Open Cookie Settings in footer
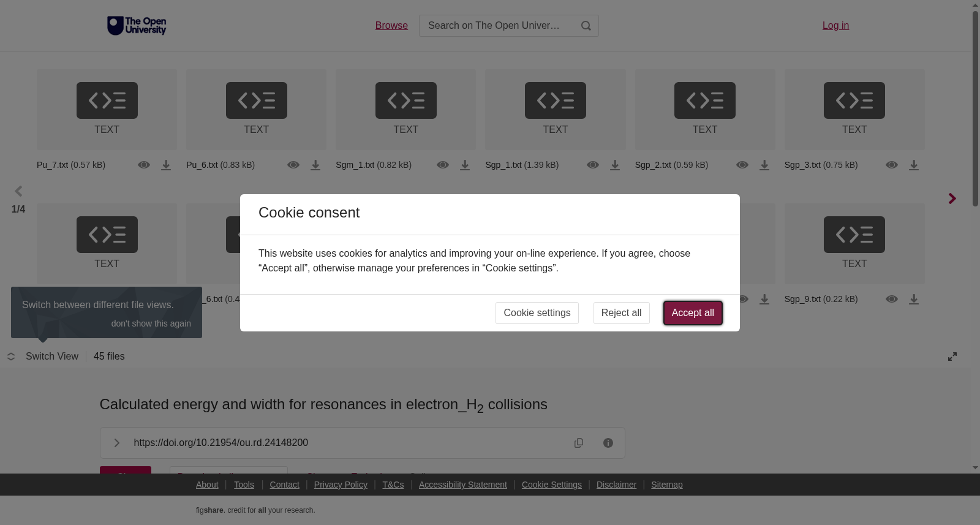Screen dimensions: 980x525 pyautogui.click(x=552, y=485)
